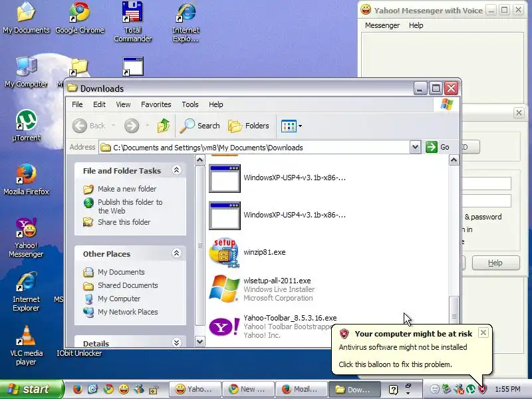Open the Tools menu in Downloads
The height and width of the screenshot is (399, 532).
[x=190, y=104]
